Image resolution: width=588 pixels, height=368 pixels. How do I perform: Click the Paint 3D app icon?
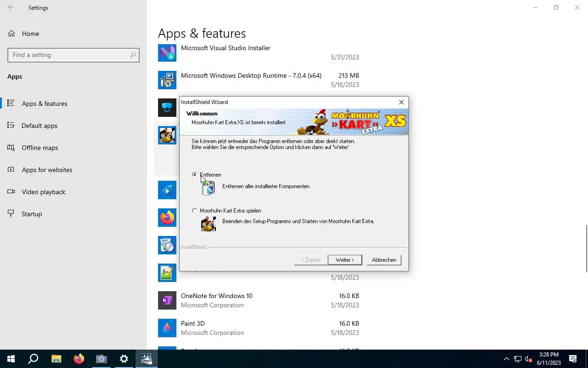167,328
